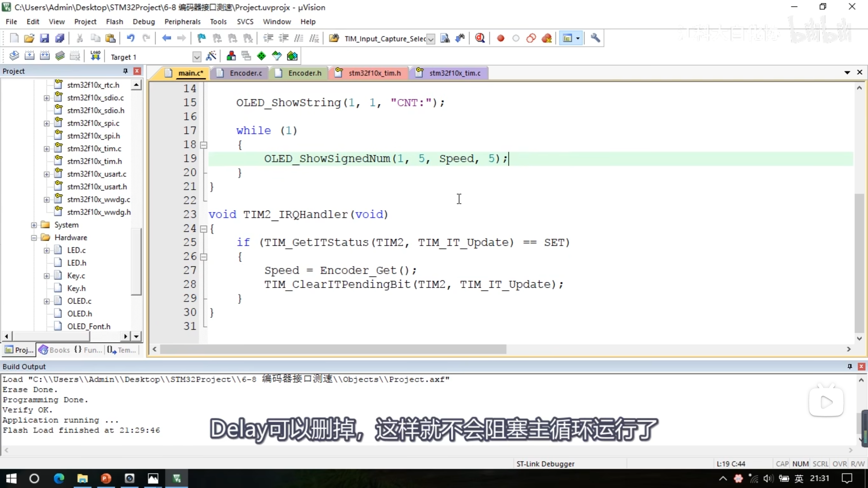Open Options for Target wand icon
This screenshot has width=868, height=488.
(211, 56)
